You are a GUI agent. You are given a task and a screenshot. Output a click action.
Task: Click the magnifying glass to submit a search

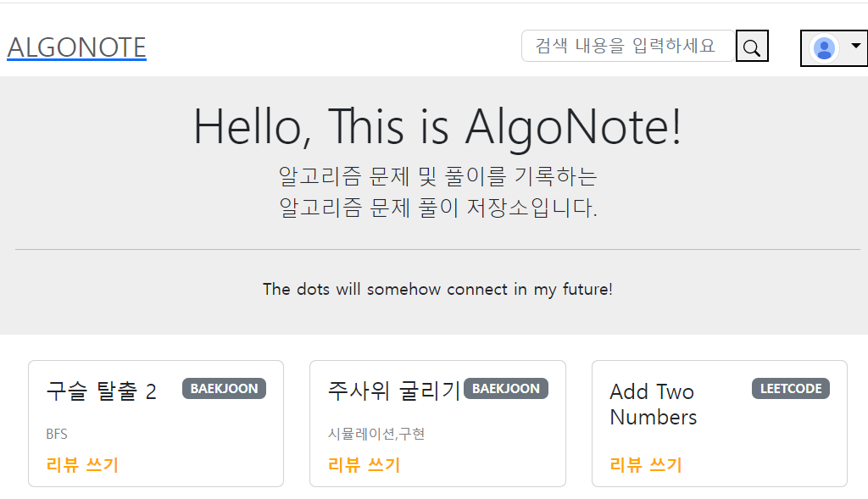coord(751,46)
